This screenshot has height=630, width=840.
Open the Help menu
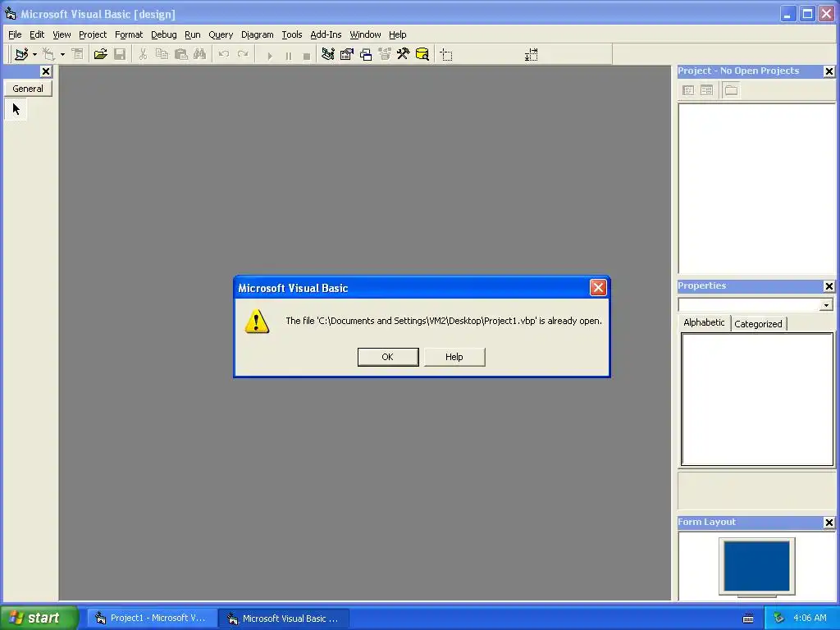[398, 34]
